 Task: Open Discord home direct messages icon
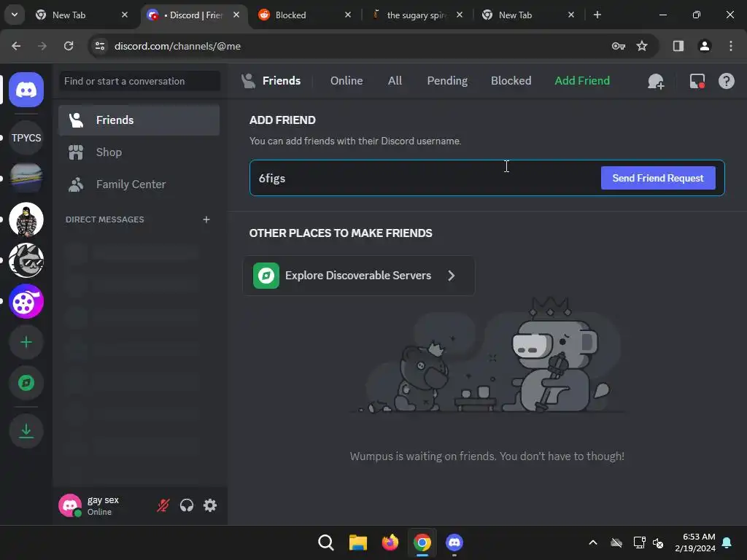(26, 90)
